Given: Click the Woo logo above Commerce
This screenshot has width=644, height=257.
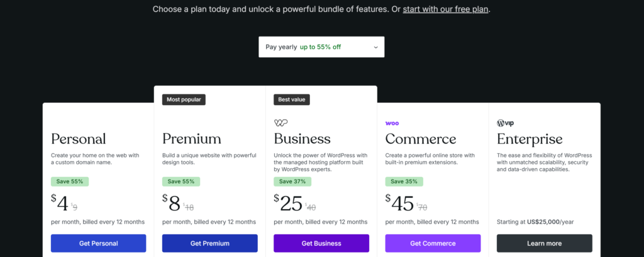Looking at the screenshot, I should coord(392,123).
